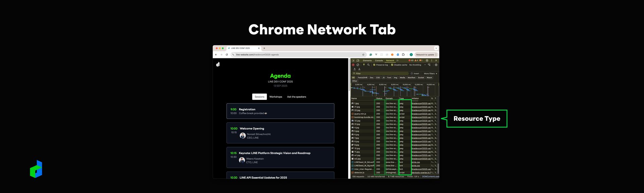Image resolution: width=644 pixels, height=193 pixels.
Task: Toggle the device toolbar icon
Action: coord(358,61)
